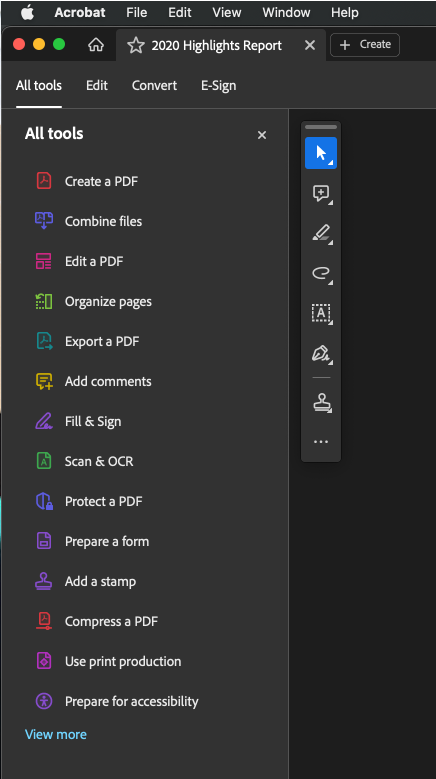Open the View menu
This screenshot has width=436, height=779.
(227, 12)
